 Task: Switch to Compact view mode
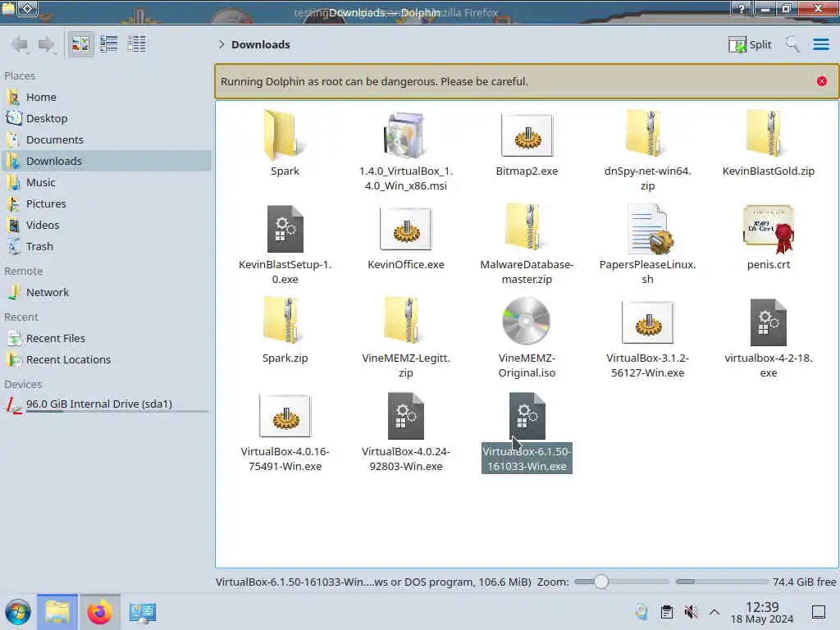pos(109,44)
